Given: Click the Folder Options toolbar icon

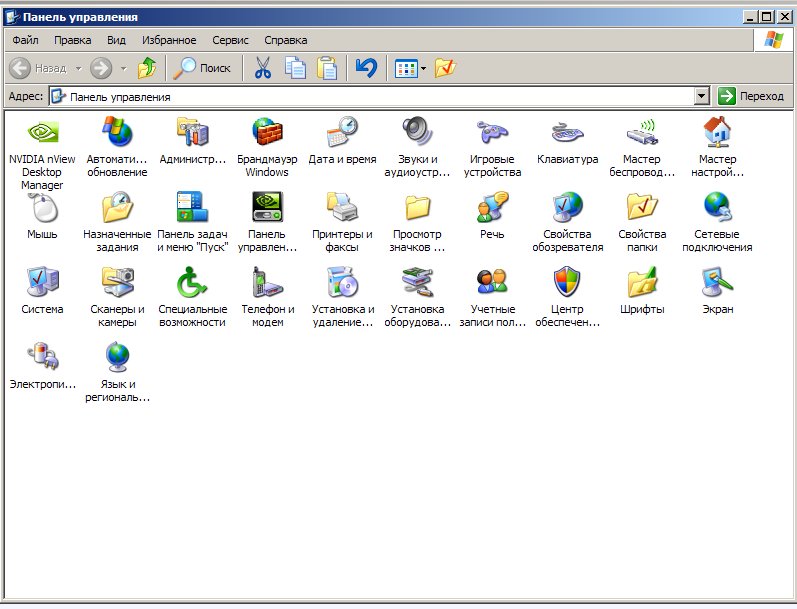Looking at the screenshot, I should click(x=445, y=68).
